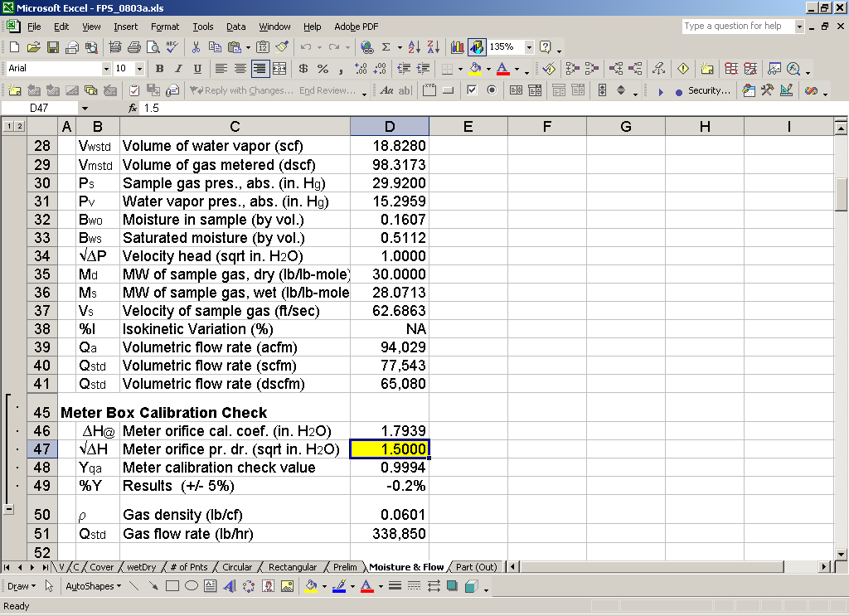Click the Copy icon
The width and height of the screenshot is (849, 616).
tap(215, 47)
